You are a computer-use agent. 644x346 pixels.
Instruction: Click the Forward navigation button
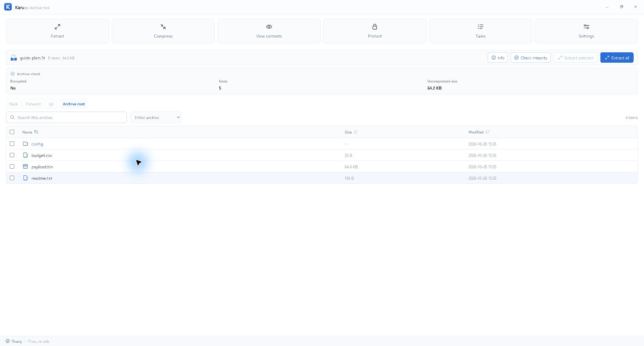tap(33, 104)
